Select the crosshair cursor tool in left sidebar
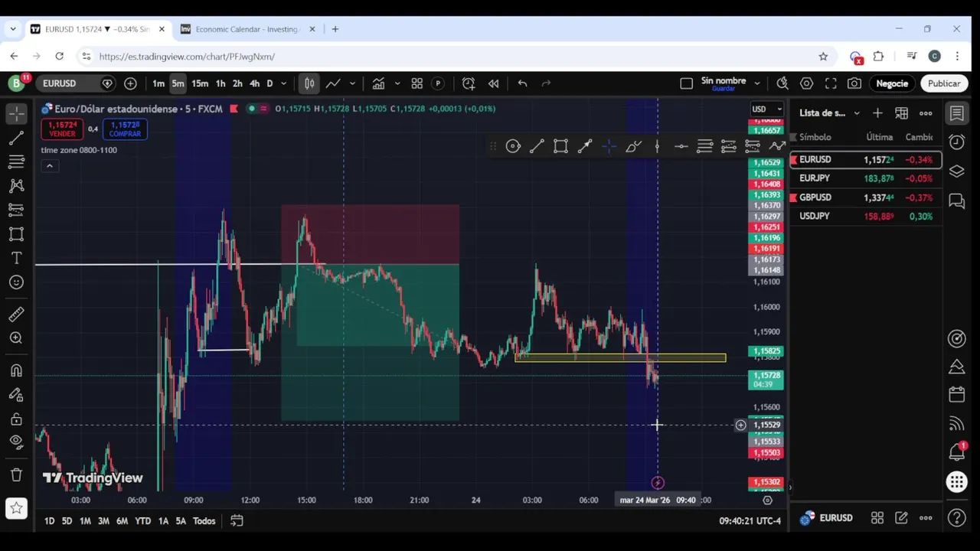980x551 pixels. coord(16,113)
